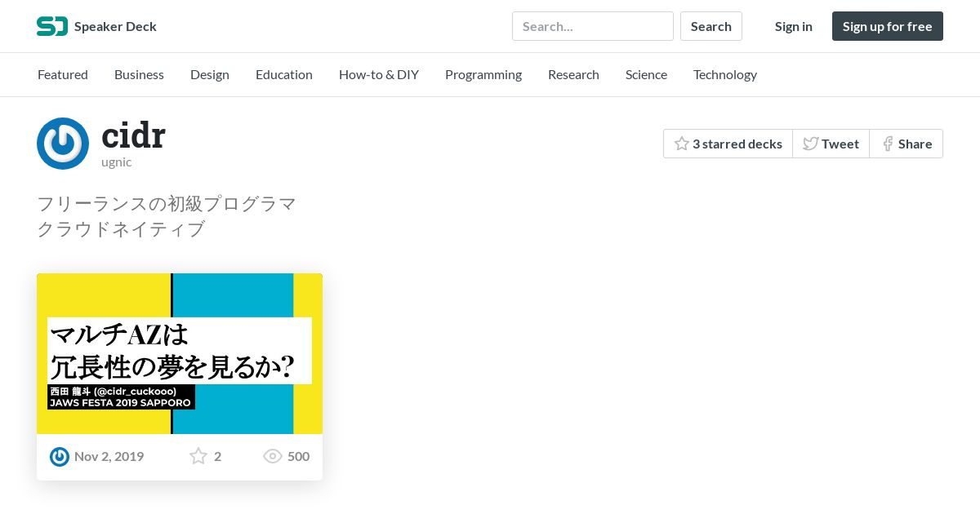Click the Facebook icon in Share
Viewport: 980px width, 514px height.
888,144
